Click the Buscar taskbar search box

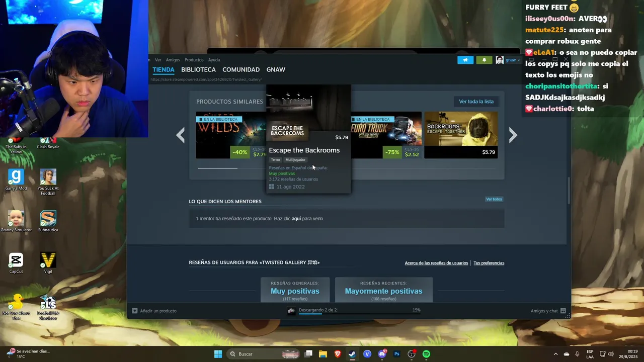click(x=264, y=354)
